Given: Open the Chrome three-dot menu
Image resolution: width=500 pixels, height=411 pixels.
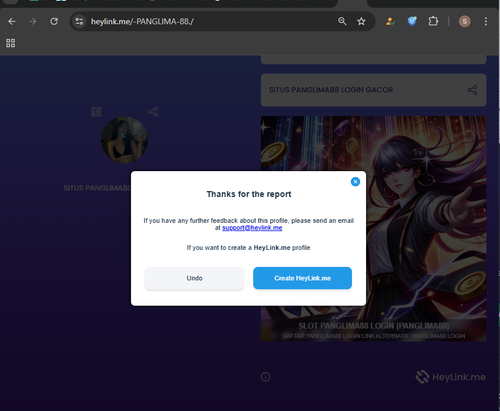Looking at the screenshot, I should click(x=486, y=22).
